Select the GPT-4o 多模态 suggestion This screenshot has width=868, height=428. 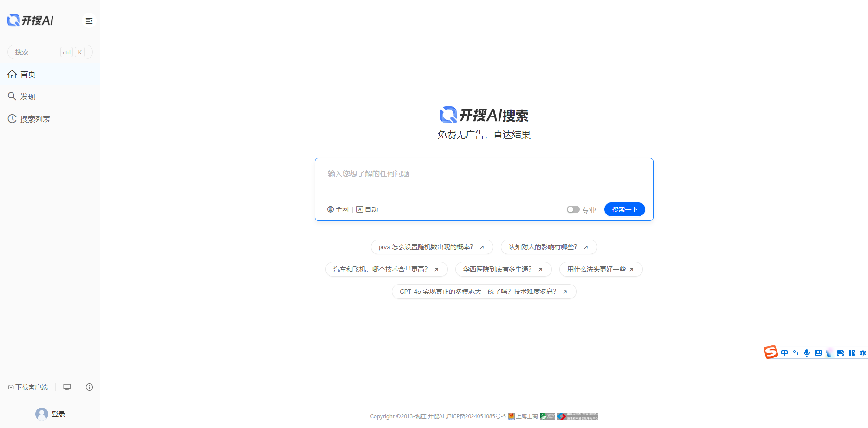(x=484, y=292)
